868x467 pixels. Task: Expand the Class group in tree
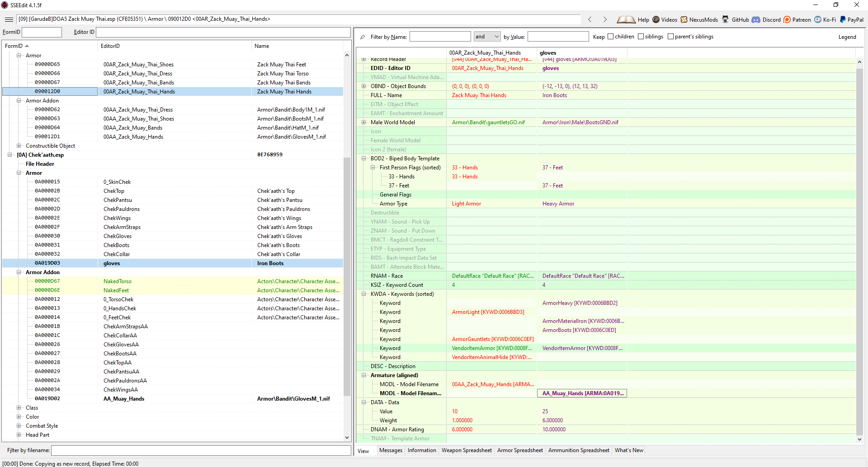[x=19, y=408]
